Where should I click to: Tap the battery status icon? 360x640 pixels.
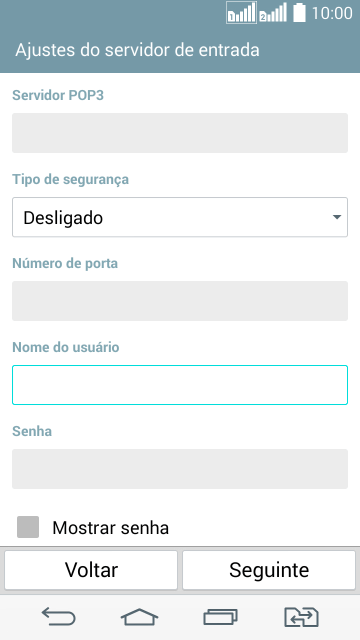pyautogui.click(x=299, y=13)
